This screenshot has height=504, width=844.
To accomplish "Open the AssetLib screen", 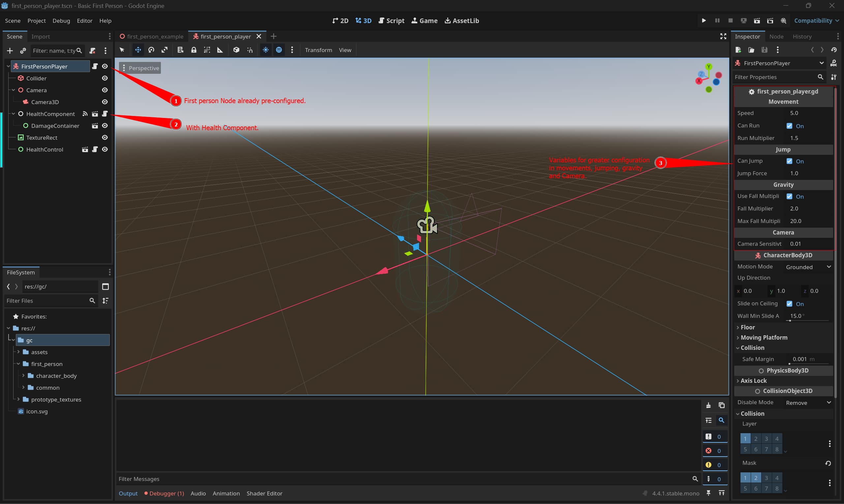I will 462,21.
